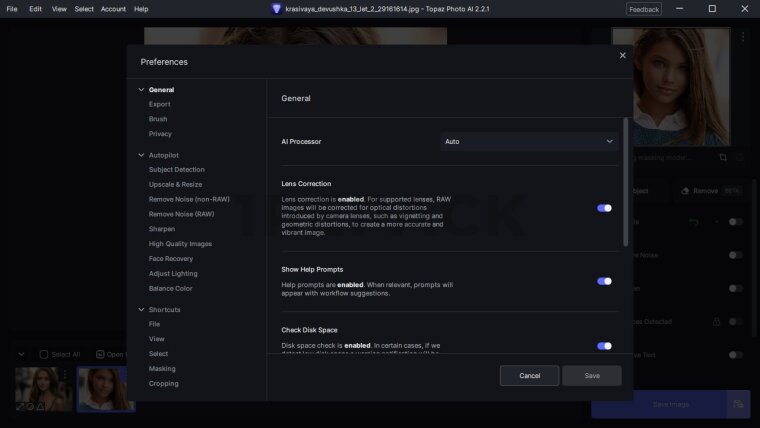Click the three-dot menu beside the preview thumbnail

pos(743,37)
